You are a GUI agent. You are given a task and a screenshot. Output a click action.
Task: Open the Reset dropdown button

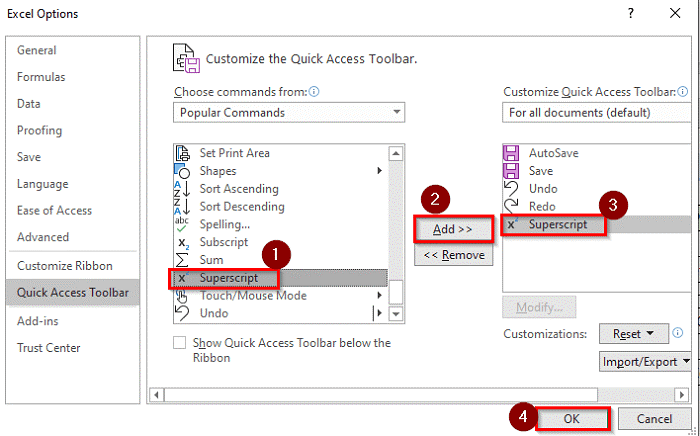pyautogui.click(x=633, y=334)
